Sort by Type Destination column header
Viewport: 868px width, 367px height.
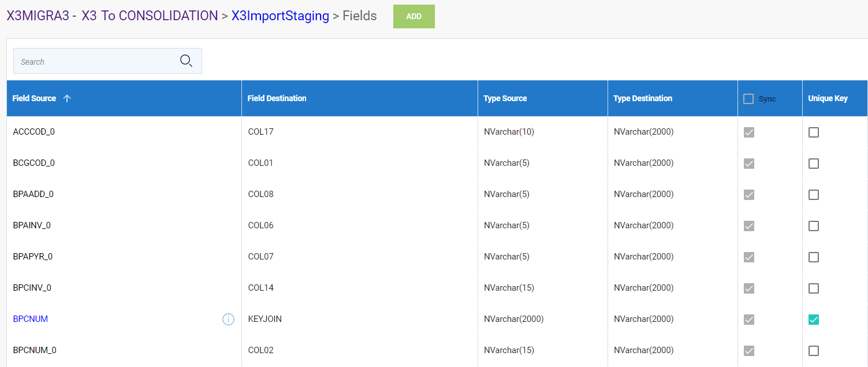click(643, 98)
